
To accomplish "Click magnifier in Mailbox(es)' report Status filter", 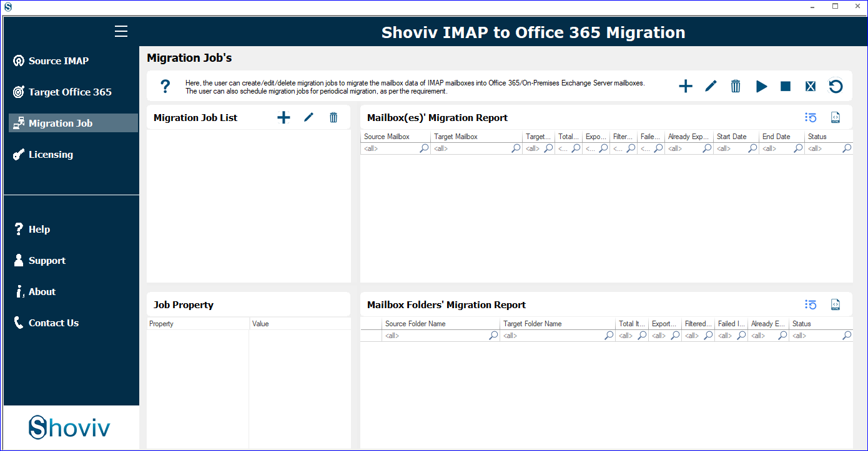I will pos(847,148).
